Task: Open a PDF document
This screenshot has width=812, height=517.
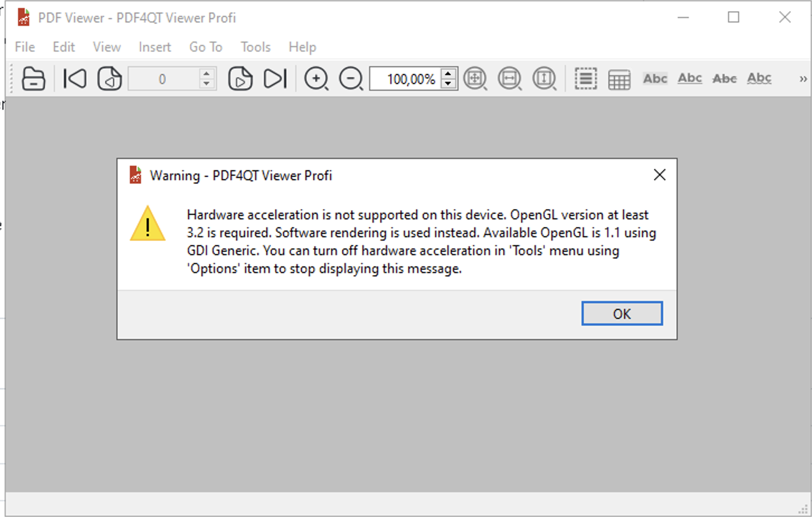Action: [x=33, y=78]
